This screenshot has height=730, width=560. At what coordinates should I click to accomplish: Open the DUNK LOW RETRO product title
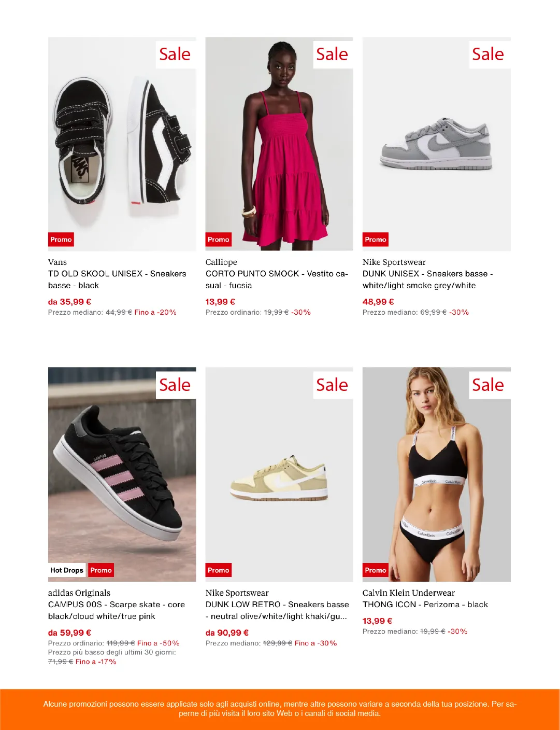(277, 610)
